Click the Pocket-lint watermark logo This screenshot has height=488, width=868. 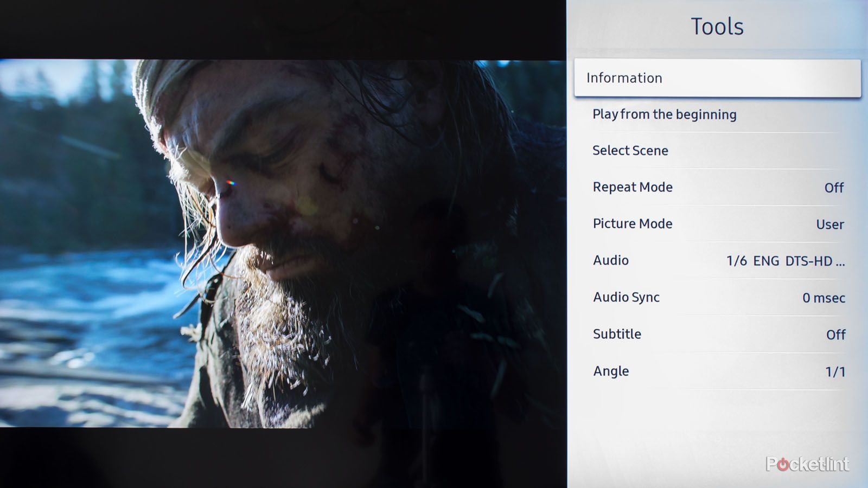point(808,464)
